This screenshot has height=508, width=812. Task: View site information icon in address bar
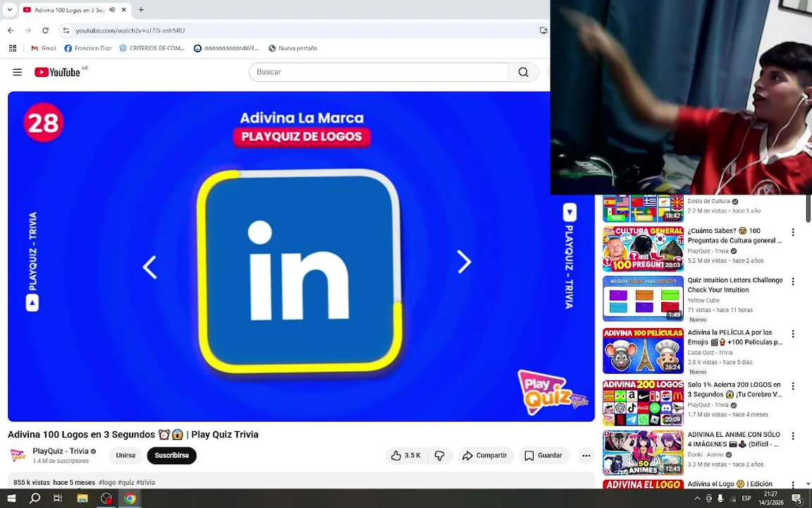click(66, 30)
